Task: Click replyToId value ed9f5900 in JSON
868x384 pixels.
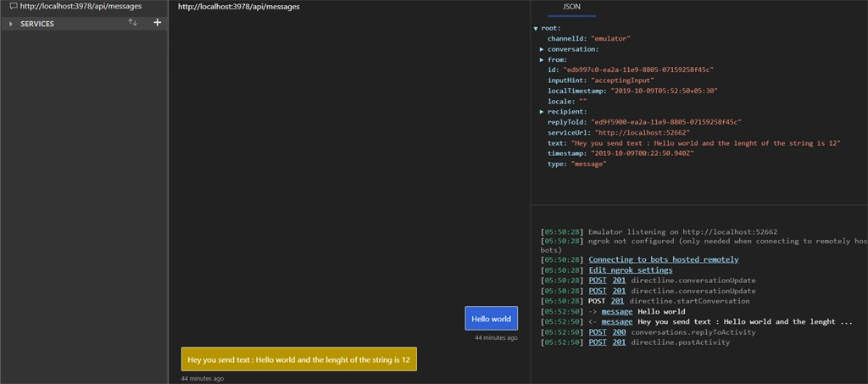Action: click(x=666, y=122)
